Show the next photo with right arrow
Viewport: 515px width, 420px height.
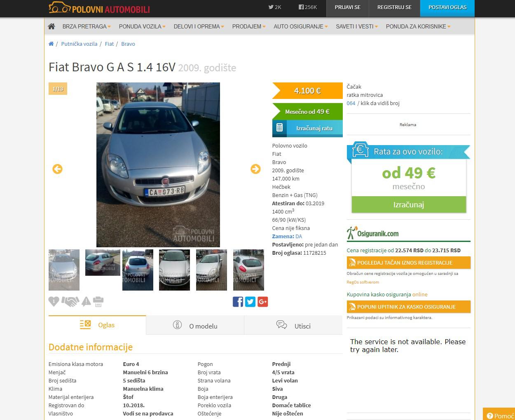tap(255, 169)
